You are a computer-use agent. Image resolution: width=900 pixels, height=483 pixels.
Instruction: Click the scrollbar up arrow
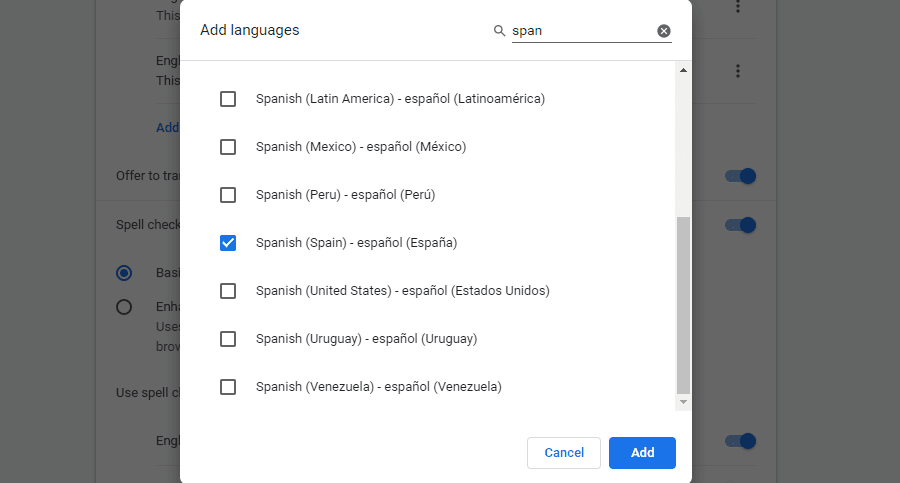tap(684, 71)
